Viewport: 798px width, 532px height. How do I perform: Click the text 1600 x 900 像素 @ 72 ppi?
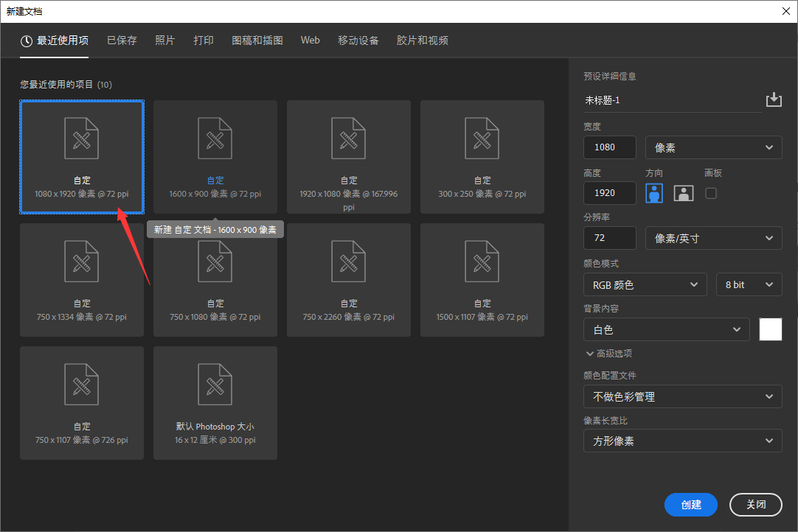(x=215, y=194)
